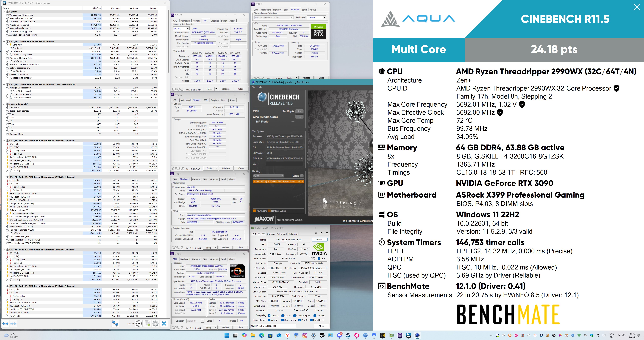Click GPU-Z BIOS export share arrow icon
This screenshot has height=340, width=644.
pos(313,258)
